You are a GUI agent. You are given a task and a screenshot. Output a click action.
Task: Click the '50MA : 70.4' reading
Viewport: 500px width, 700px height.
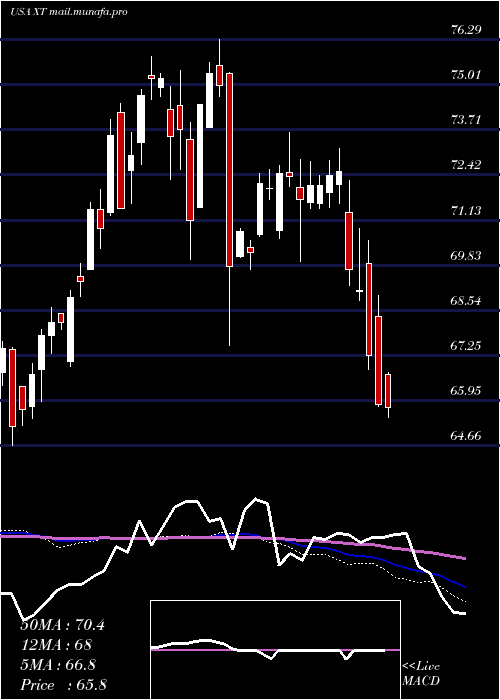click(63, 625)
